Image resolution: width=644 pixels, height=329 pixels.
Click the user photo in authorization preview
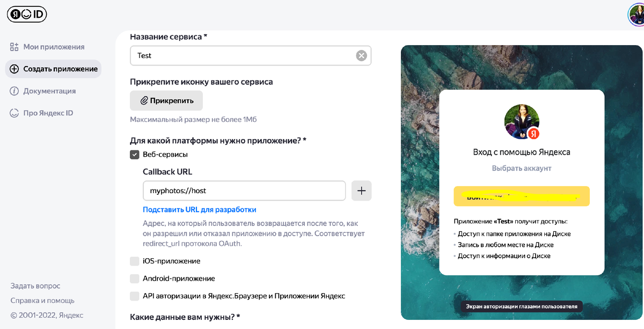[522, 122]
